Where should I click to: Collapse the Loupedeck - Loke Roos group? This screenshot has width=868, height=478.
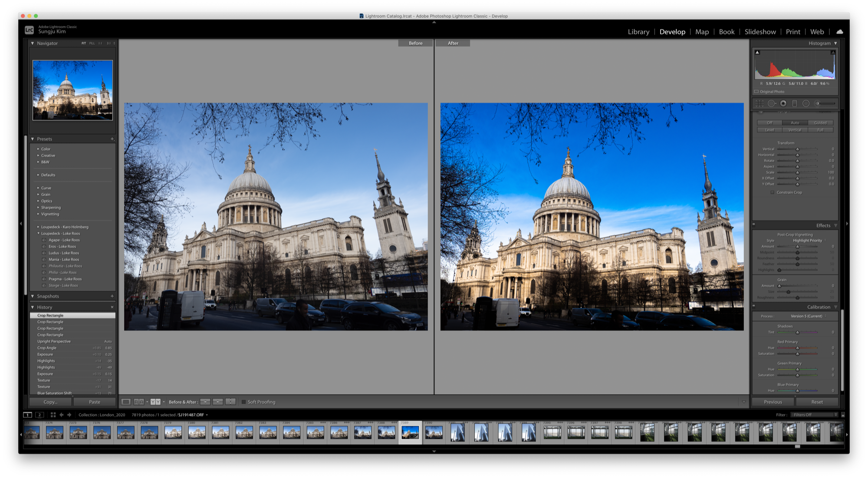(38, 234)
